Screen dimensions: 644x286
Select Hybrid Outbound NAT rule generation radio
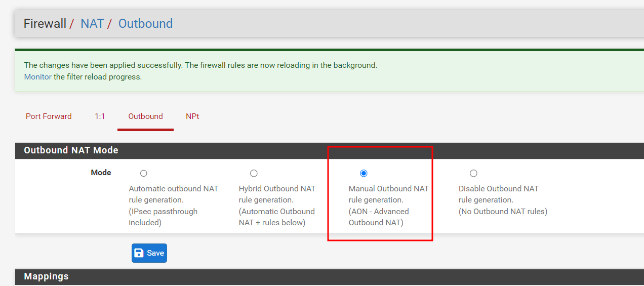click(x=254, y=174)
